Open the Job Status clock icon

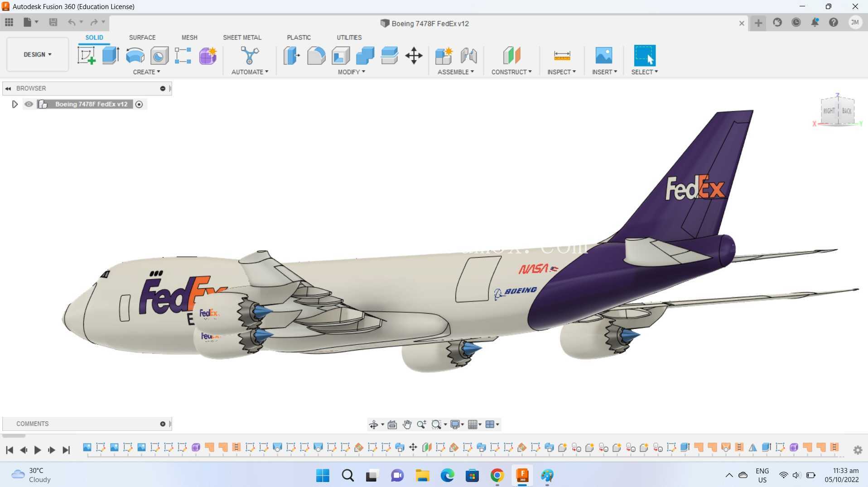click(x=796, y=22)
